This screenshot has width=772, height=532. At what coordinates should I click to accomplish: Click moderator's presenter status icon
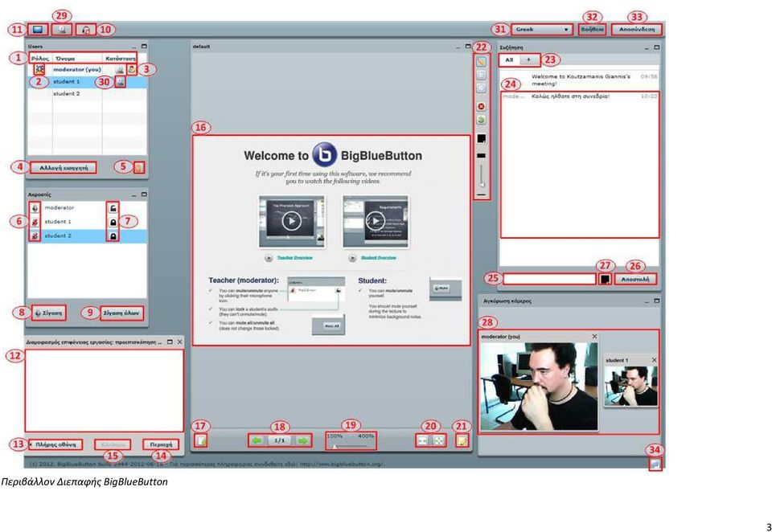(x=131, y=69)
